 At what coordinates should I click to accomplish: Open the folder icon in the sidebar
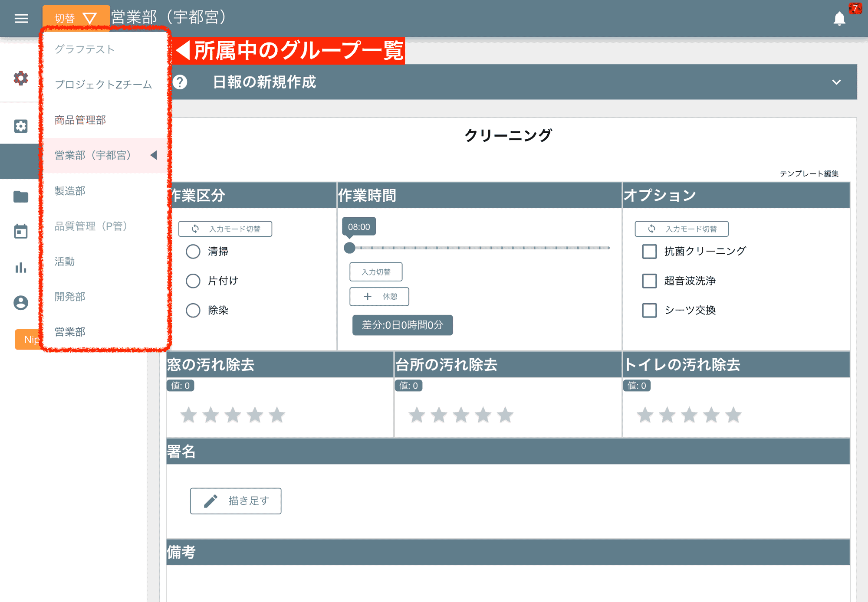coord(21,196)
